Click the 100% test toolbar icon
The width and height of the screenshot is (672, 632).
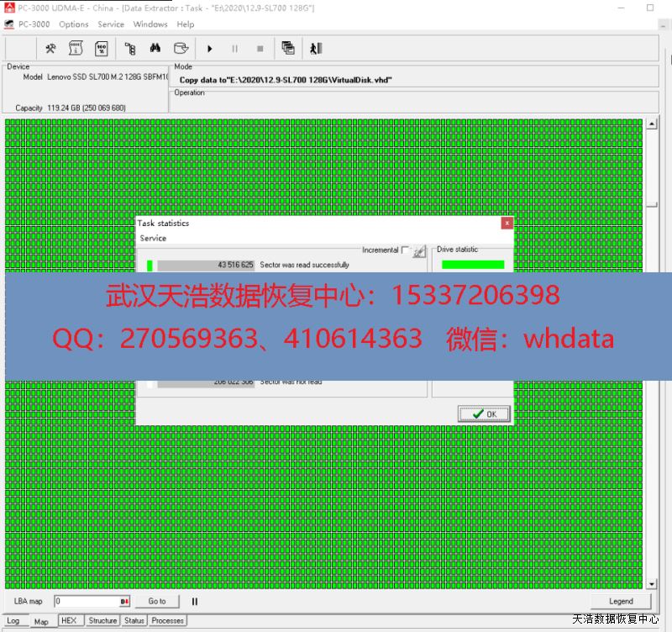click(x=101, y=48)
